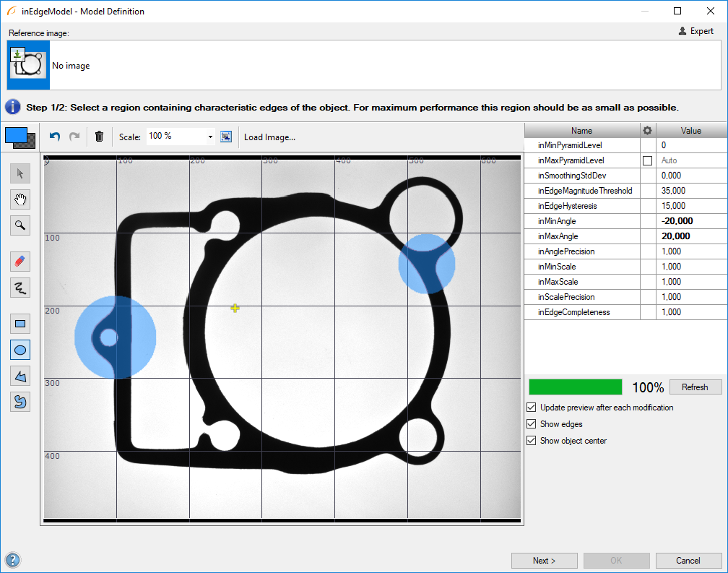Select the arrow pointer tool

[x=20, y=173]
